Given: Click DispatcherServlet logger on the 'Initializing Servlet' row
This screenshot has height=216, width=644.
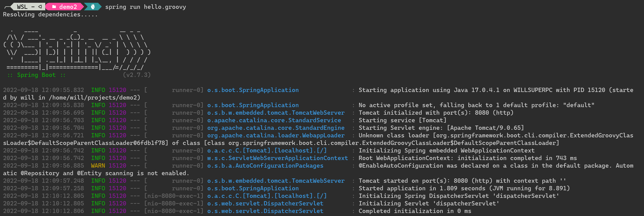Looking at the screenshot, I should click(265, 203).
